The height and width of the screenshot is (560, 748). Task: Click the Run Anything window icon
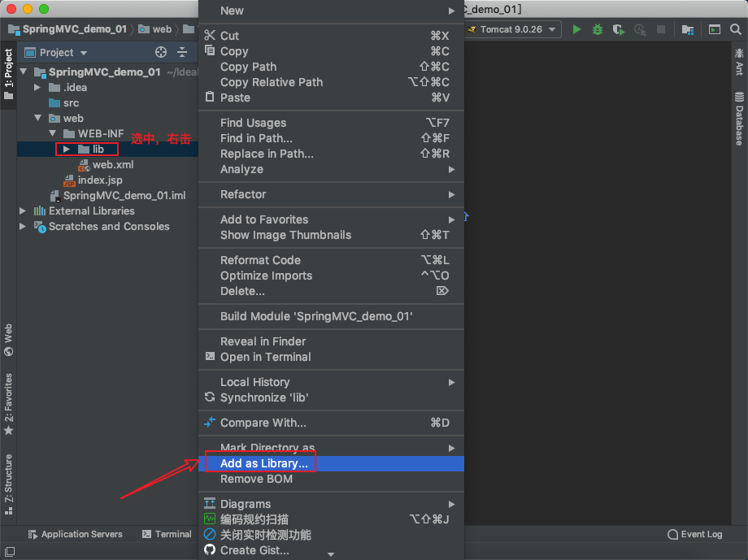pos(714,29)
